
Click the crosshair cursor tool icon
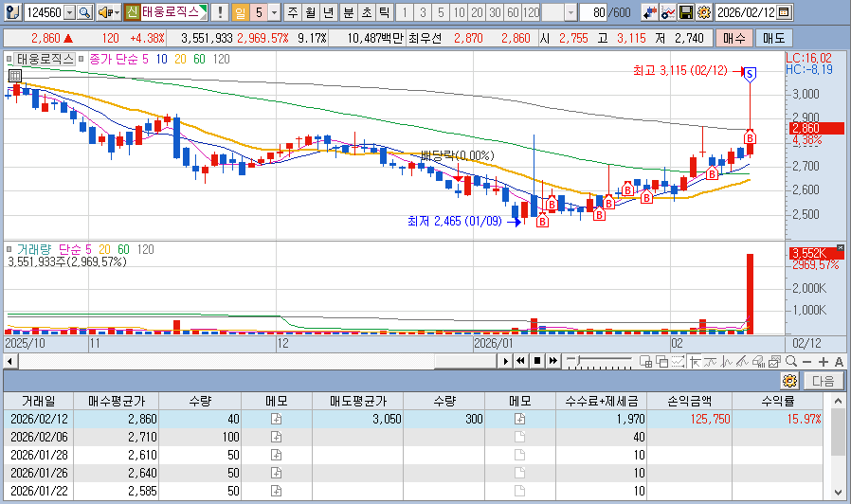[696, 361]
